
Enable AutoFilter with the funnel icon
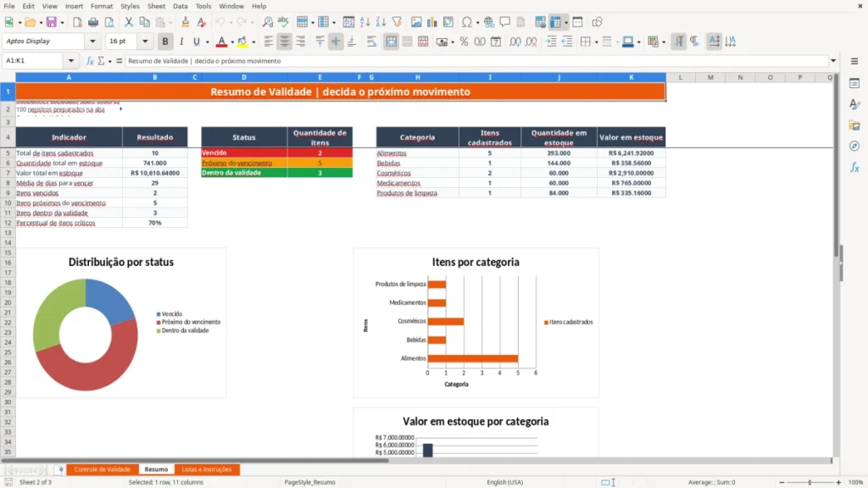click(x=397, y=22)
